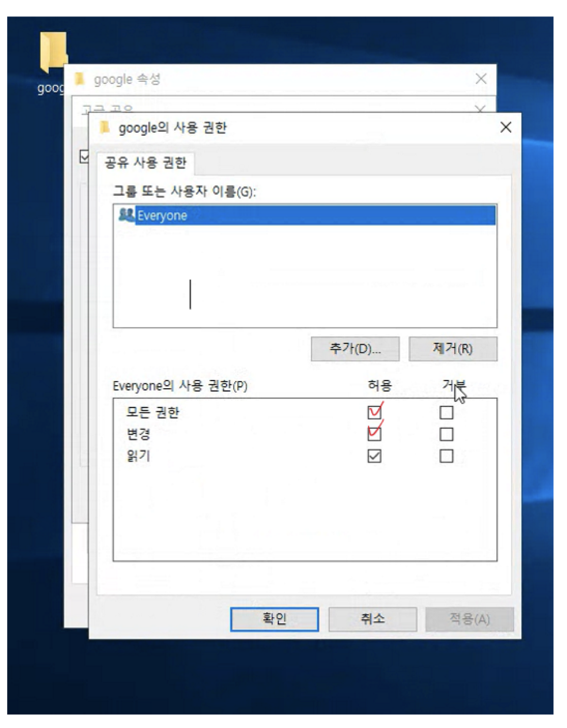
Task: Click the 제거(R) button
Action: click(x=453, y=349)
